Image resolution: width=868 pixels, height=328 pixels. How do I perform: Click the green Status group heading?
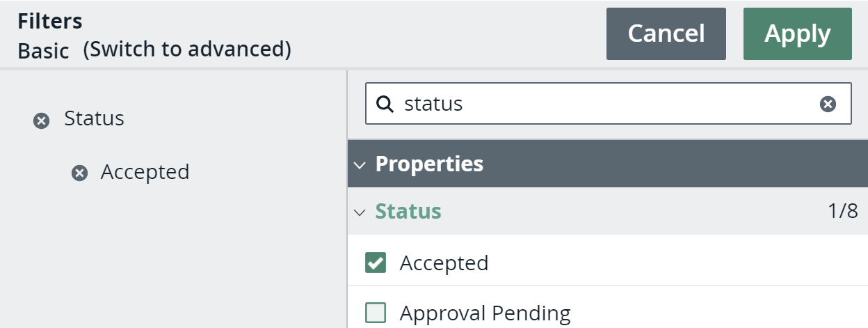coord(408,212)
